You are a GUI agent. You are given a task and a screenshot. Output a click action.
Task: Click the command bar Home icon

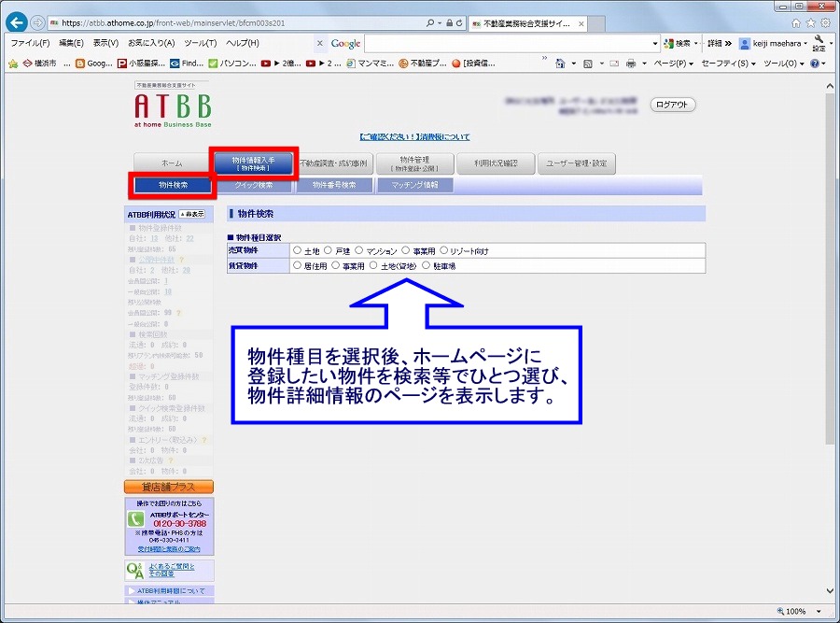[560, 64]
